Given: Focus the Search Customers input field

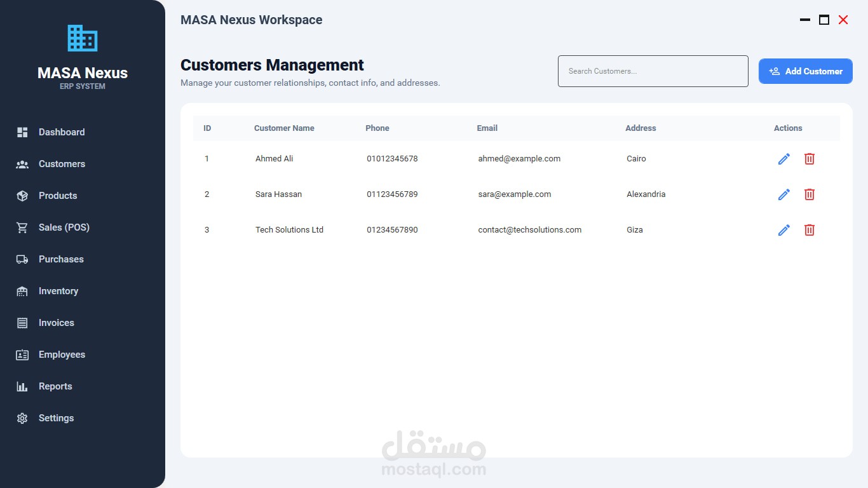Looking at the screenshot, I should tap(653, 71).
